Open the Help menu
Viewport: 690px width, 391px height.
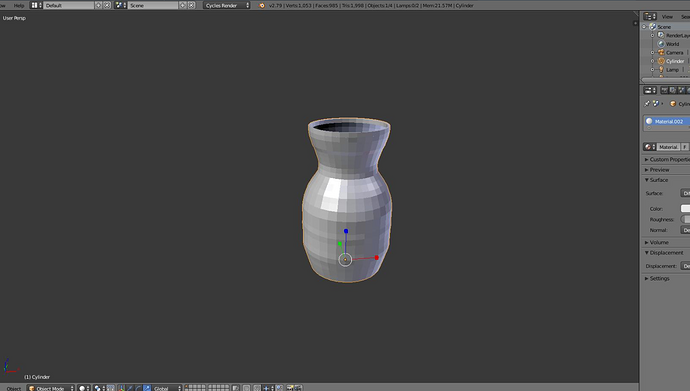pos(19,6)
